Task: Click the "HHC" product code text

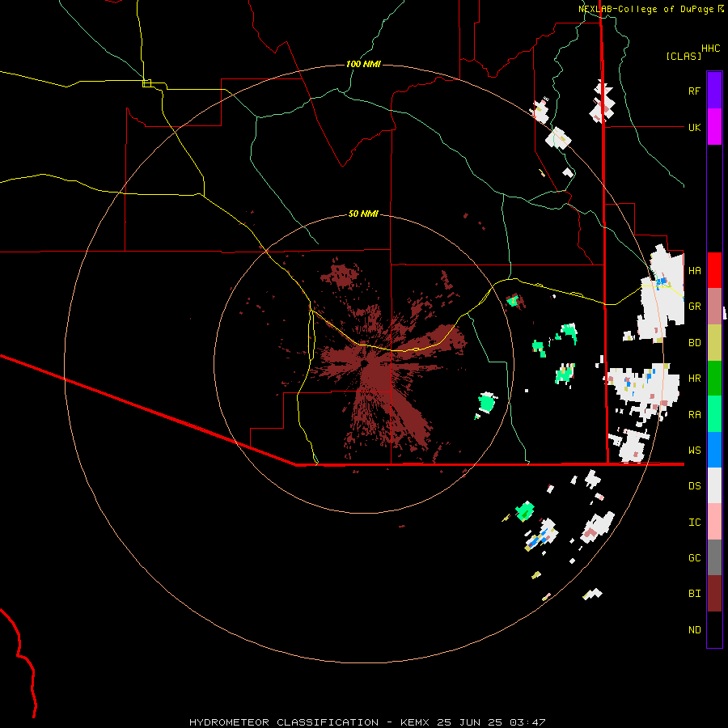Action: click(711, 49)
